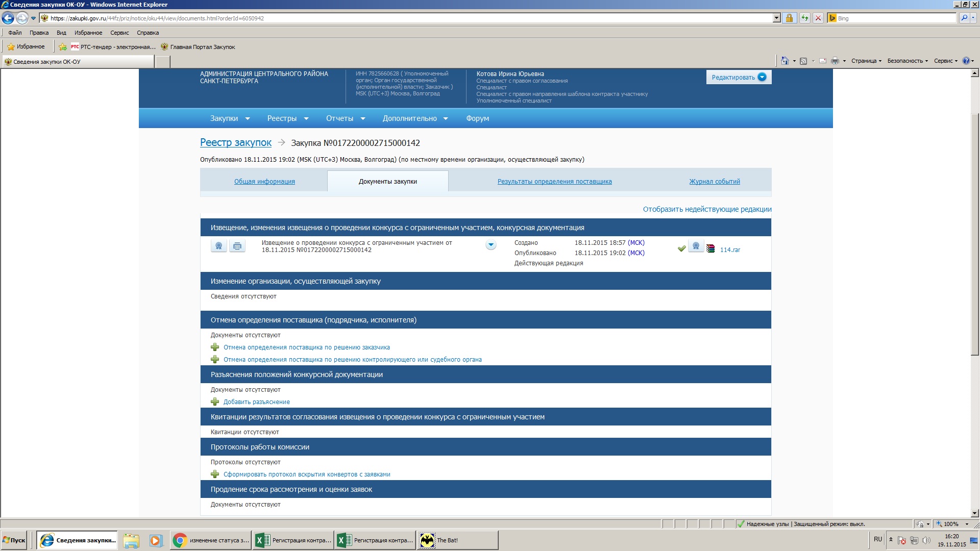
Task: Click the browser address bar
Action: point(408,18)
